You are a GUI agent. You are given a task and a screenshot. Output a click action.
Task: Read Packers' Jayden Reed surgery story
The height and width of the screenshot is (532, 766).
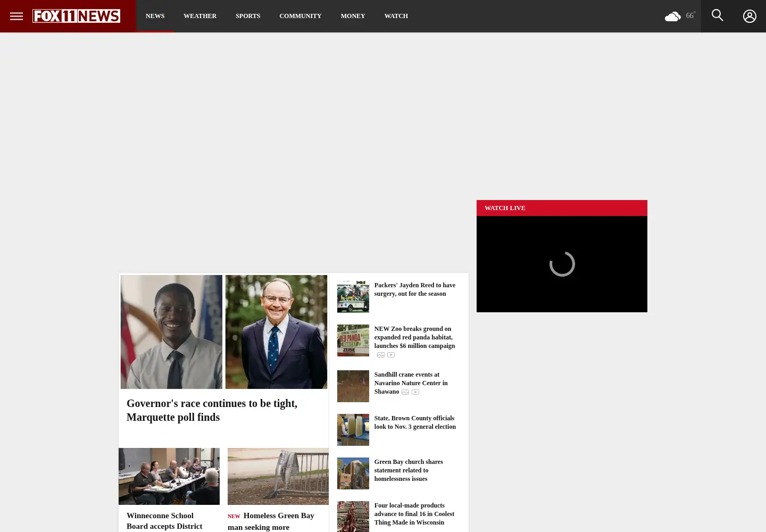[415, 289]
